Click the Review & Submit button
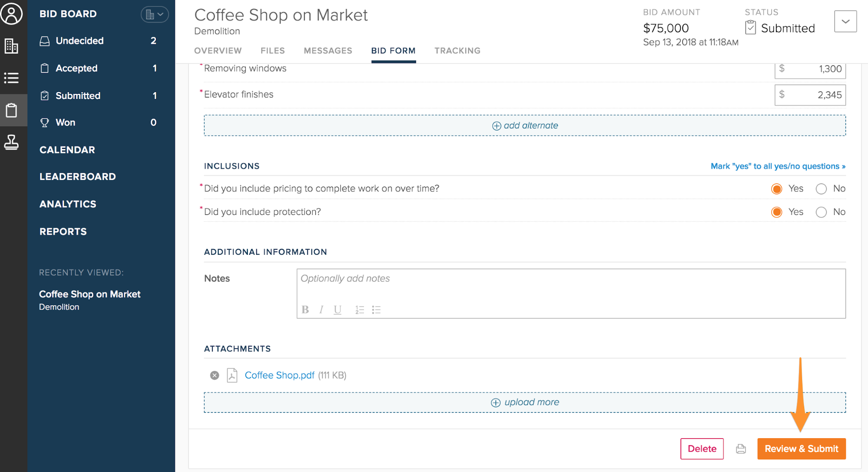The width and height of the screenshot is (868, 472). pos(801,449)
